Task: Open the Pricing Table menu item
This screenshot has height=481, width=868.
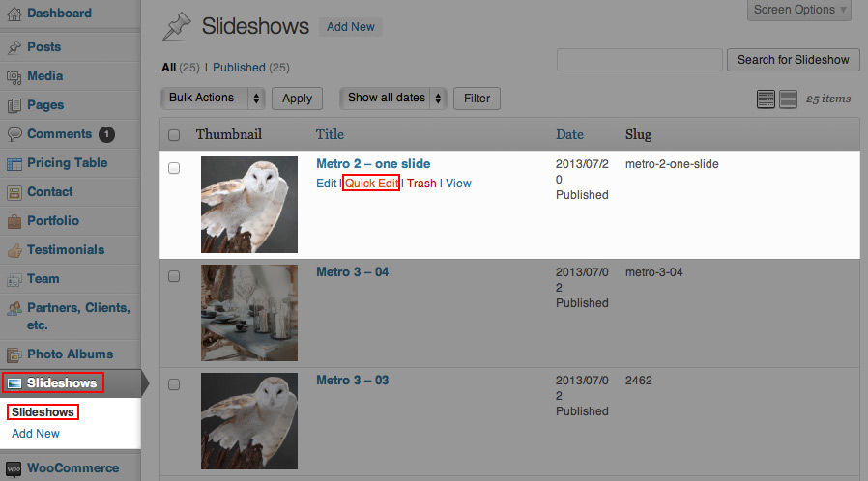Action: 67,163
